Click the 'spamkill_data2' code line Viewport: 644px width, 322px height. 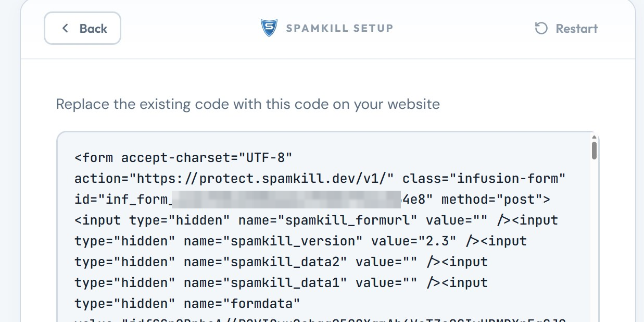click(x=281, y=262)
